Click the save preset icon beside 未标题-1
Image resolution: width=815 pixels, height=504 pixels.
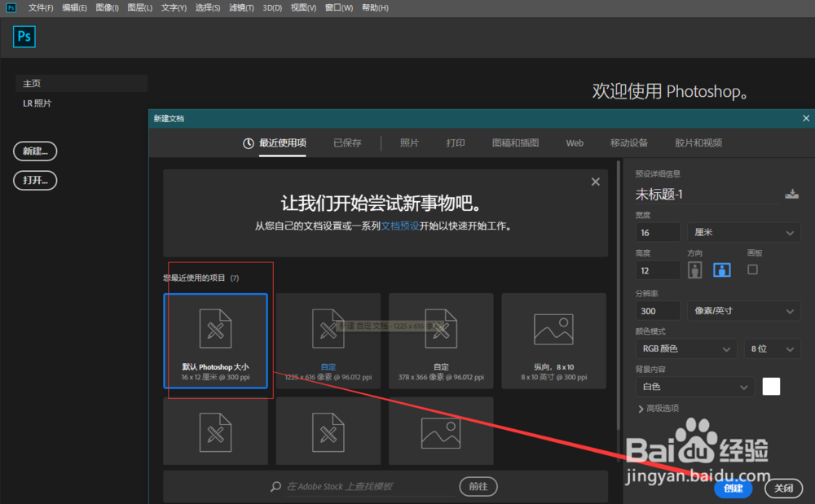pos(791,194)
